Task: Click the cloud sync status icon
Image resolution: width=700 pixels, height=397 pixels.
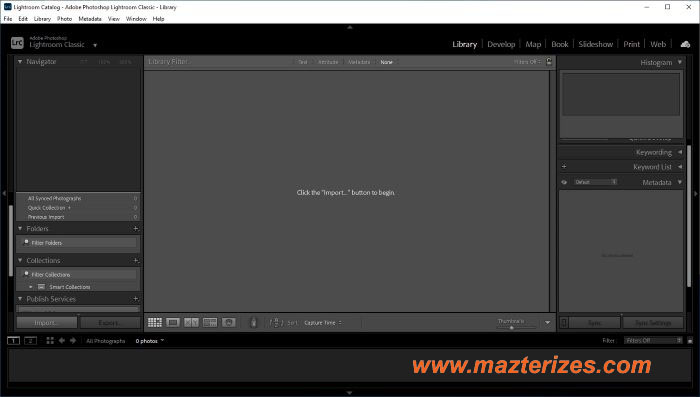Action: [x=685, y=44]
